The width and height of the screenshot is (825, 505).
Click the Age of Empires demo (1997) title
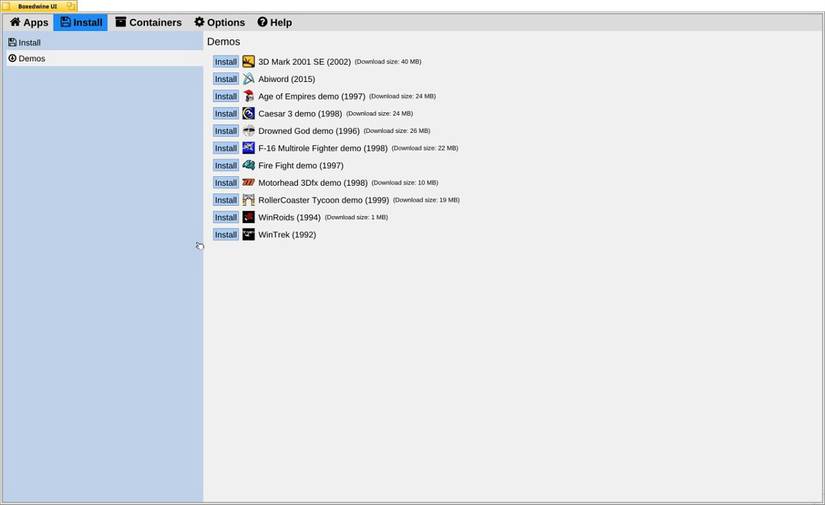click(311, 96)
